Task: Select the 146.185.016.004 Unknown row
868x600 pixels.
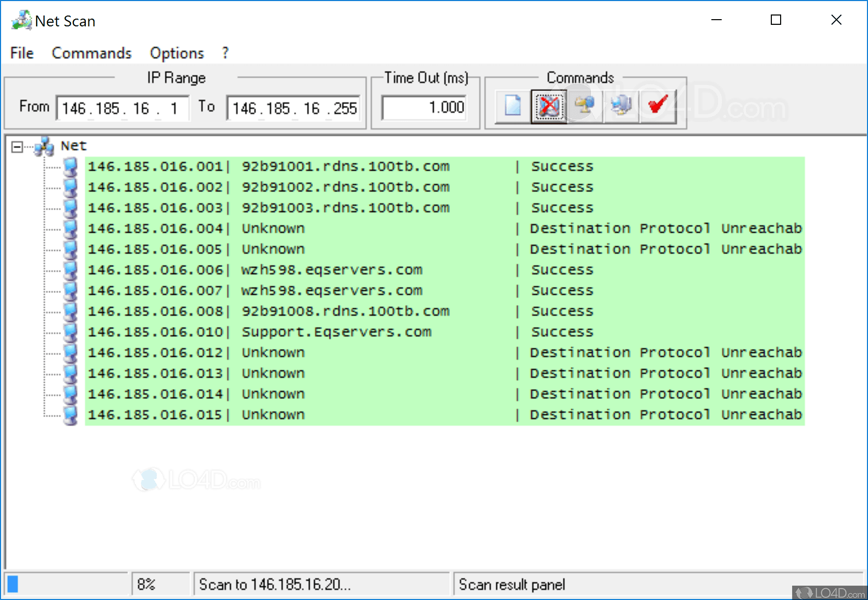Action: click(445, 229)
